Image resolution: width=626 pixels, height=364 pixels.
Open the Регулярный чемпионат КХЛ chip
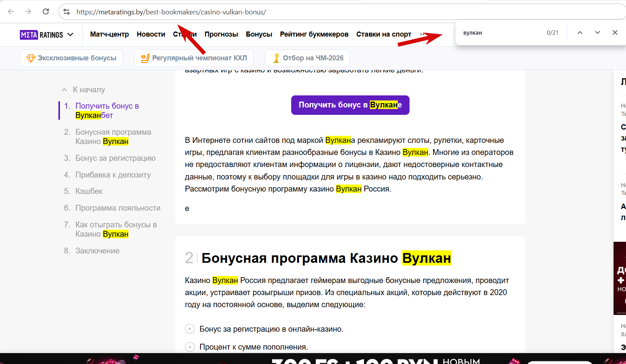[x=194, y=58]
